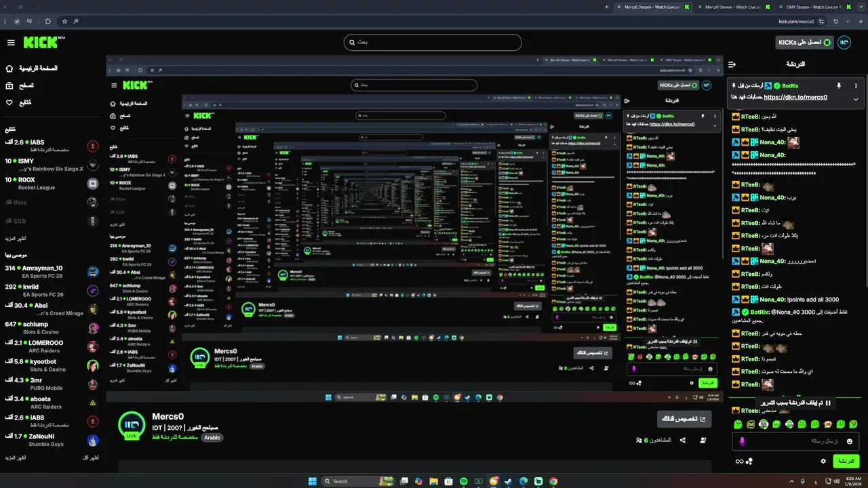Open the emoji picker in the chat input
This screenshot has height=488, width=868.
click(x=850, y=441)
